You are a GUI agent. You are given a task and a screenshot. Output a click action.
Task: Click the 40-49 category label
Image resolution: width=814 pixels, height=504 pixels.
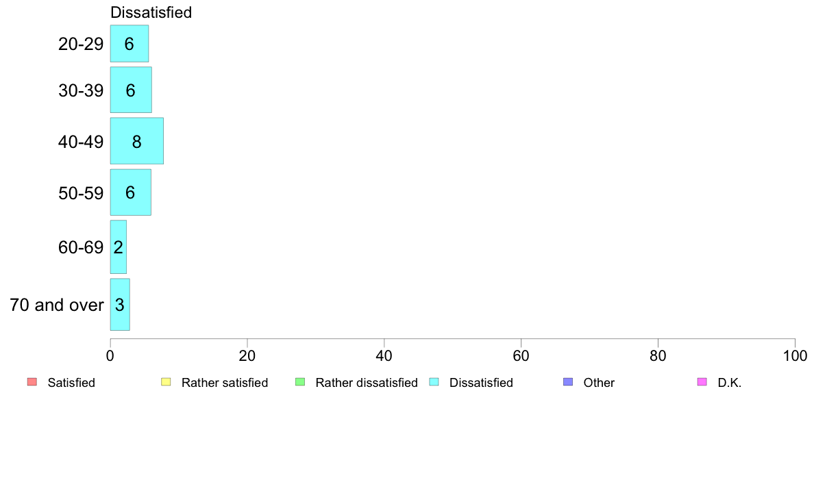click(81, 142)
